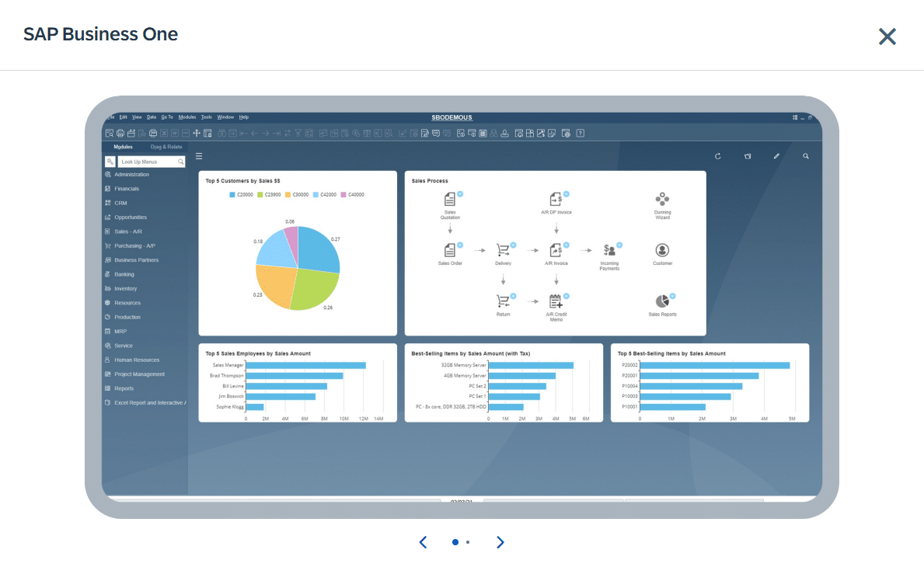
Task: Switch to the Modules tab
Action: 123,147
